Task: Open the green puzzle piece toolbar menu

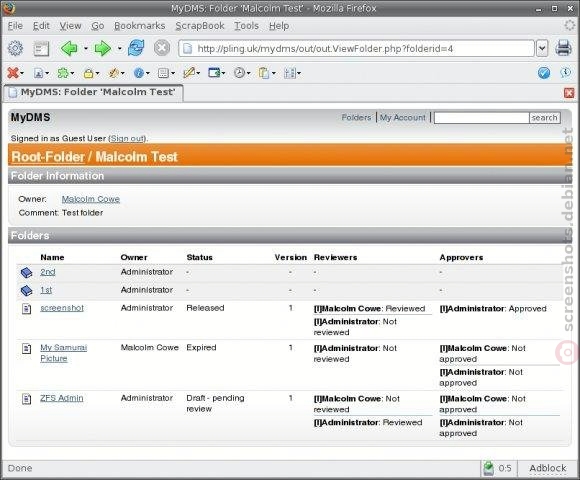Action: pyautogui.click(x=65, y=73)
